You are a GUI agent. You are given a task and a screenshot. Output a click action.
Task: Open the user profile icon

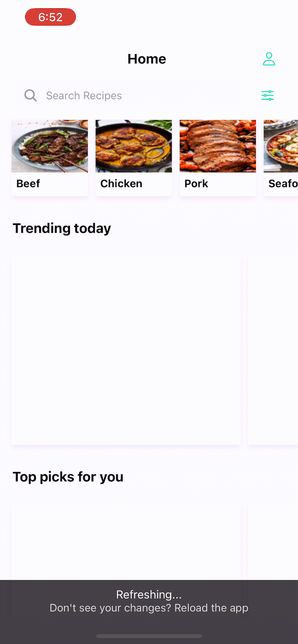(269, 59)
